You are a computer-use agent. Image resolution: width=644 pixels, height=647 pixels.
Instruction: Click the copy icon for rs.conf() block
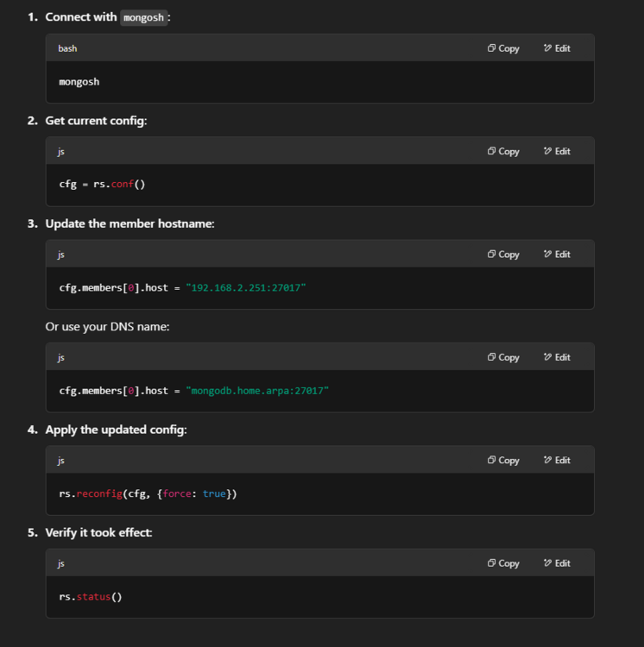coord(491,151)
